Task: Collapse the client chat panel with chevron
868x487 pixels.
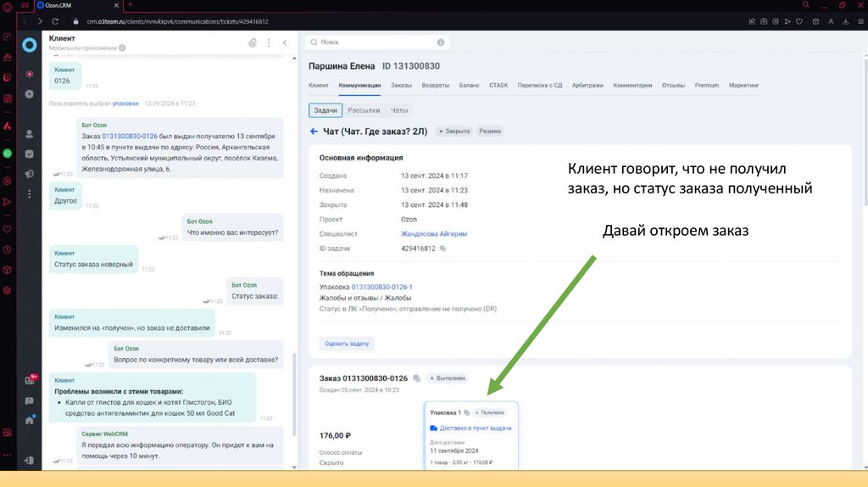Action: [285, 42]
